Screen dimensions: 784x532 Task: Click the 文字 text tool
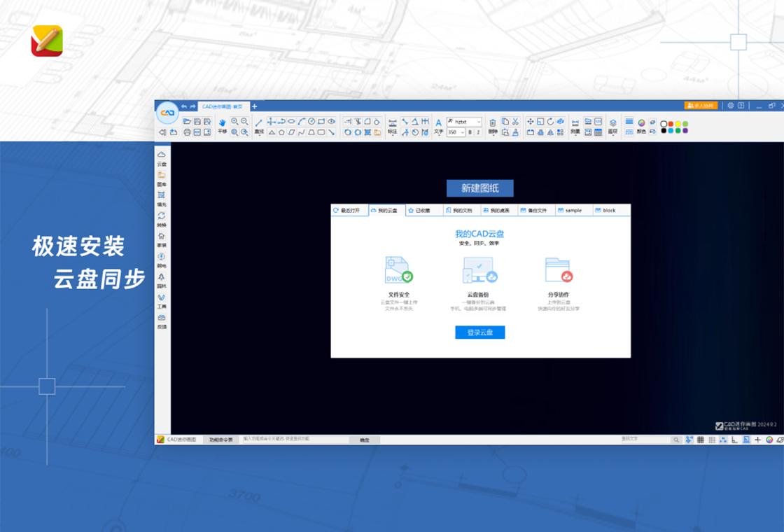pyautogui.click(x=438, y=126)
